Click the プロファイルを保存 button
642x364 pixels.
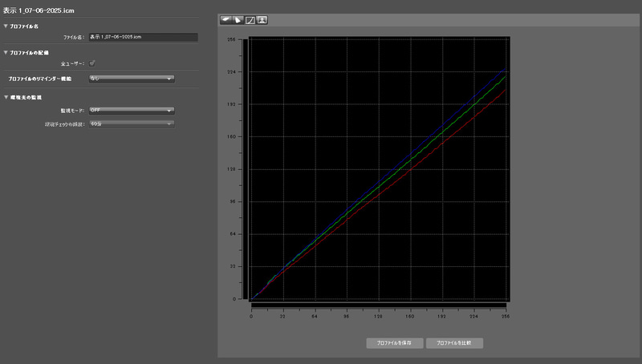click(395, 343)
